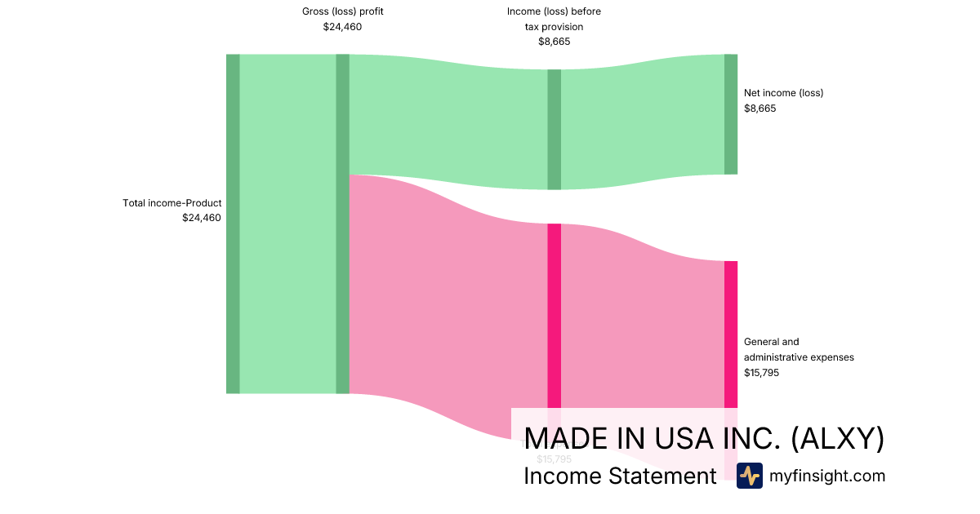Click the Gross (loss) profit label
Viewport: 980px width, 514px height.
click(342, 11)
